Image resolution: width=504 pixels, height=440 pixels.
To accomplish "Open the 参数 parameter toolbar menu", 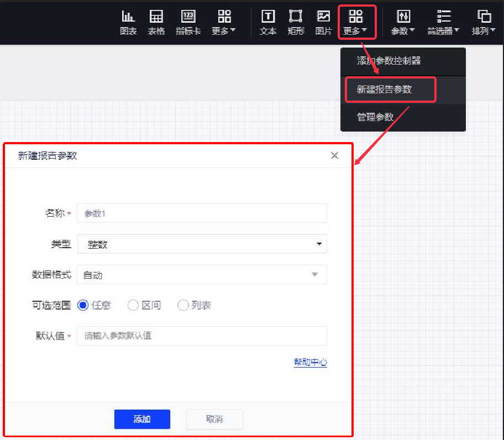I will point(403,23).
